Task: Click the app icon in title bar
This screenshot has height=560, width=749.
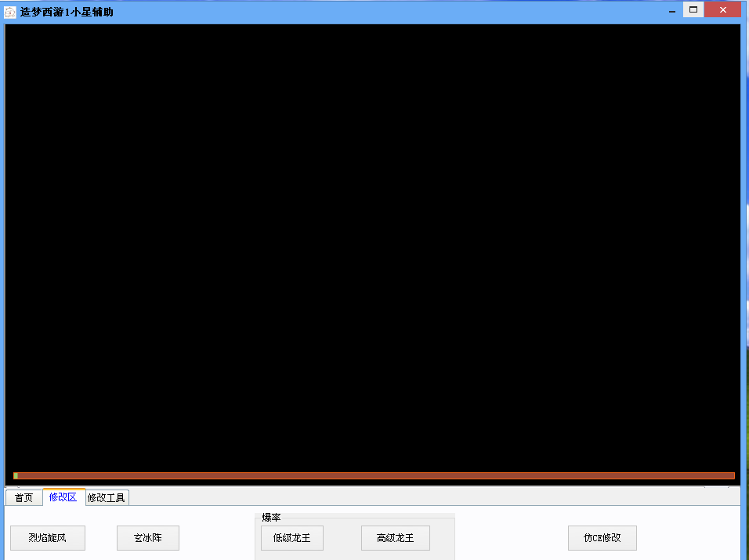Action: [10, 12]
